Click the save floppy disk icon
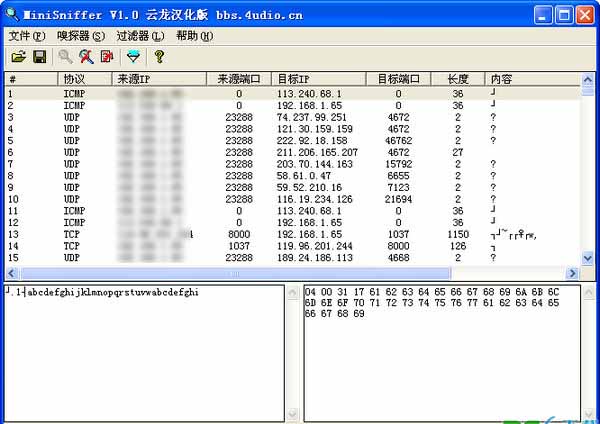Screen dimensions: 600x424 [39, 57]
